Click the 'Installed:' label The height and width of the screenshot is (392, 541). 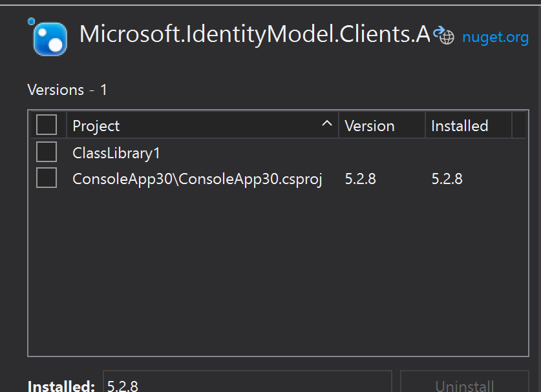(x=61, y=386)
